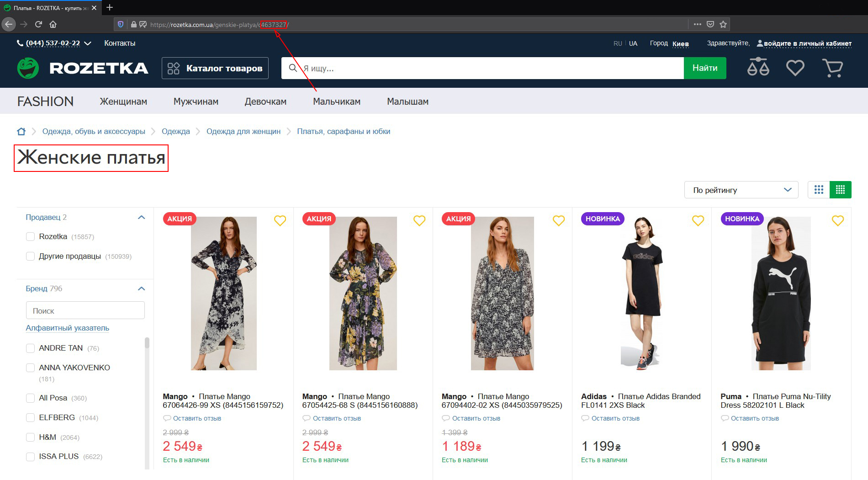Open Платье Mango 67054425-68 S title
This screenshot has width=868, height=480.
[360, 401]
